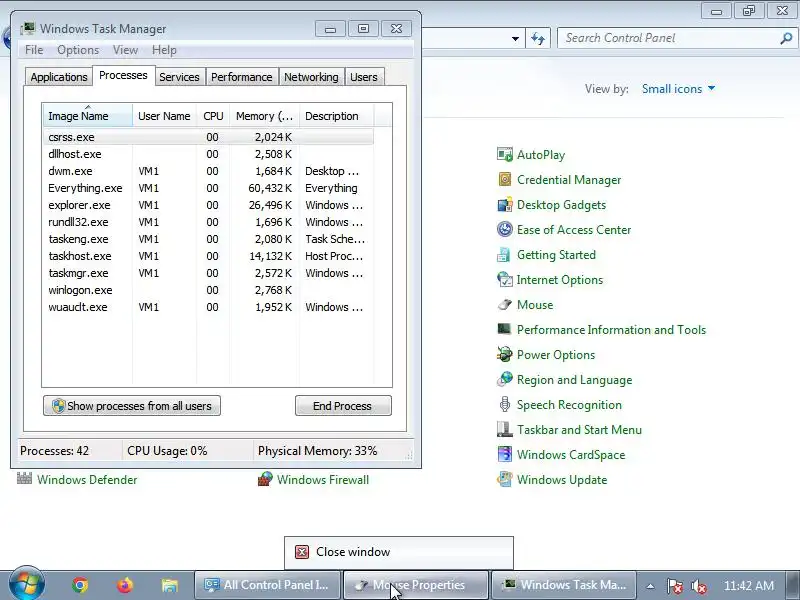This screenshot has width=800, height=600.
Task: Expand the address bar history dropdown arrow
Action: tap(515, 39)
